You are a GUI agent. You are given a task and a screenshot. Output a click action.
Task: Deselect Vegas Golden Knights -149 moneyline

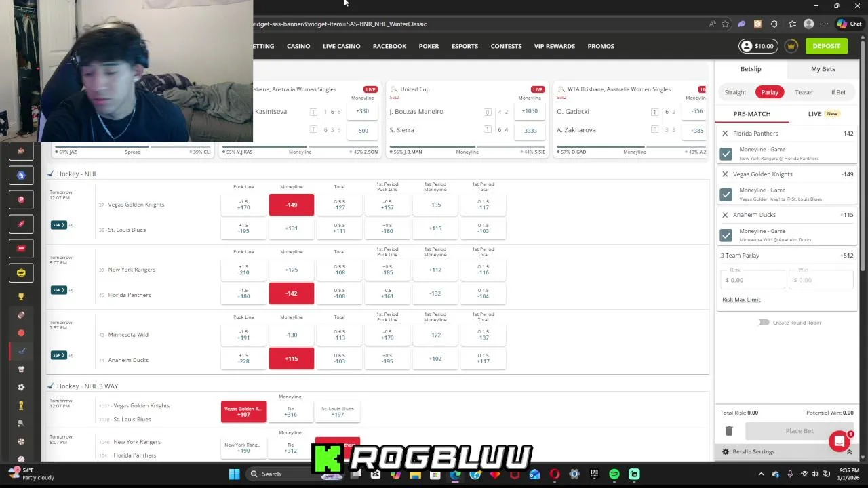tap(292, 205)
